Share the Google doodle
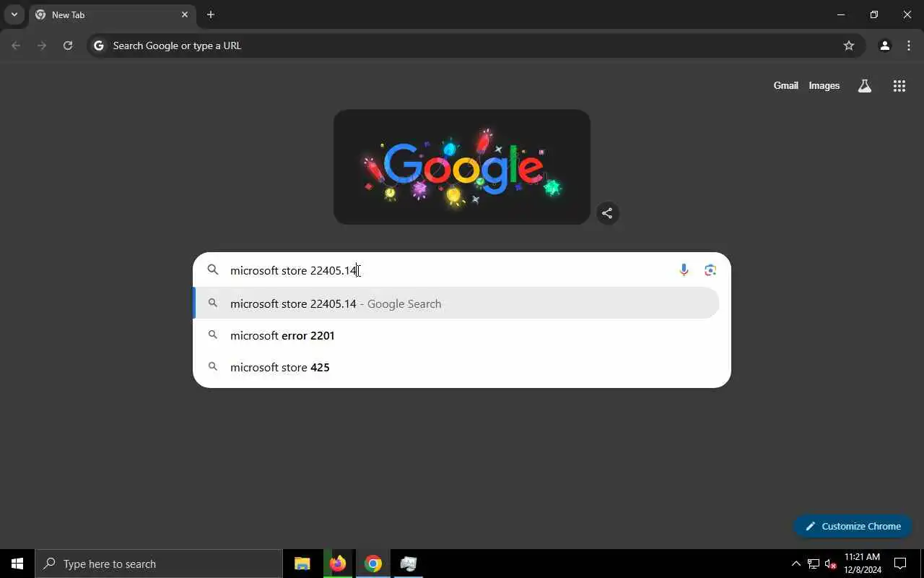The height and width of the screenshot is (578, 924). click(x=607, y=213)
